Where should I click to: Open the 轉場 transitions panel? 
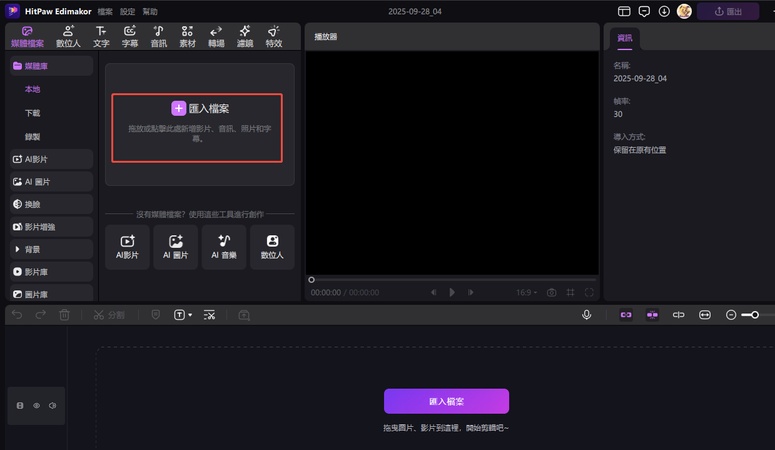[x=216, y=37]
